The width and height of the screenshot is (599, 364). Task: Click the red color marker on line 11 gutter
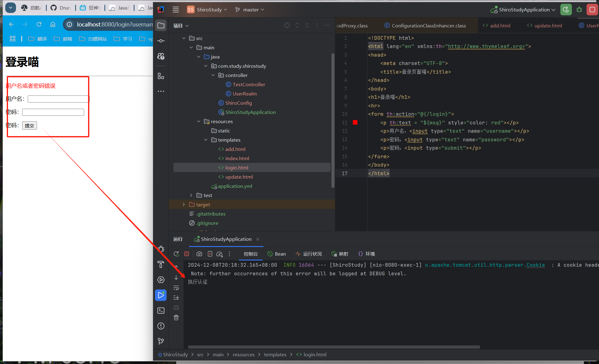point(355,123)
